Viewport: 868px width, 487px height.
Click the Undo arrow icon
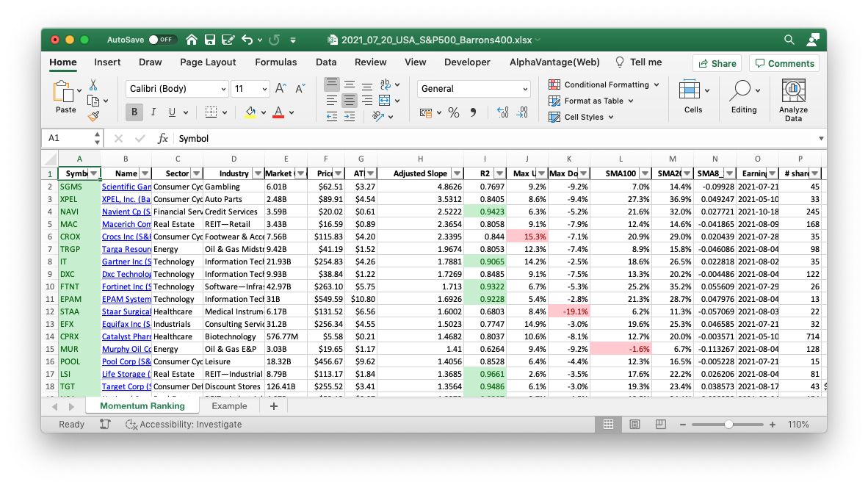pyautogui.click(x=247, y=40)
